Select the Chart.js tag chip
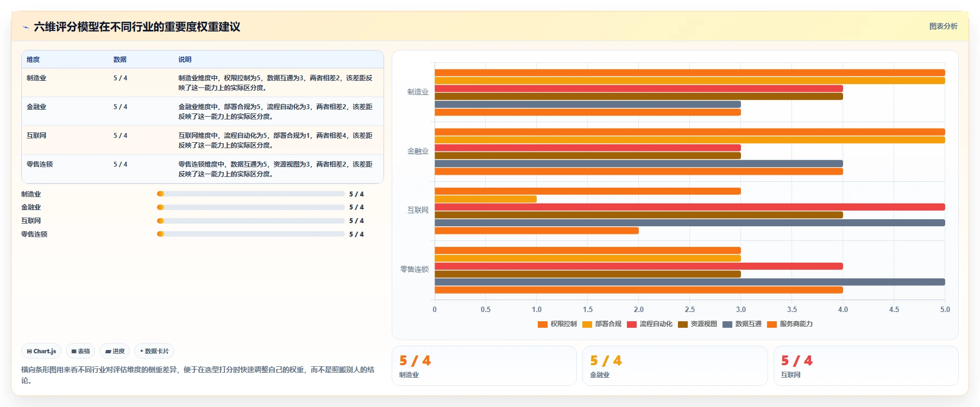 41,351
